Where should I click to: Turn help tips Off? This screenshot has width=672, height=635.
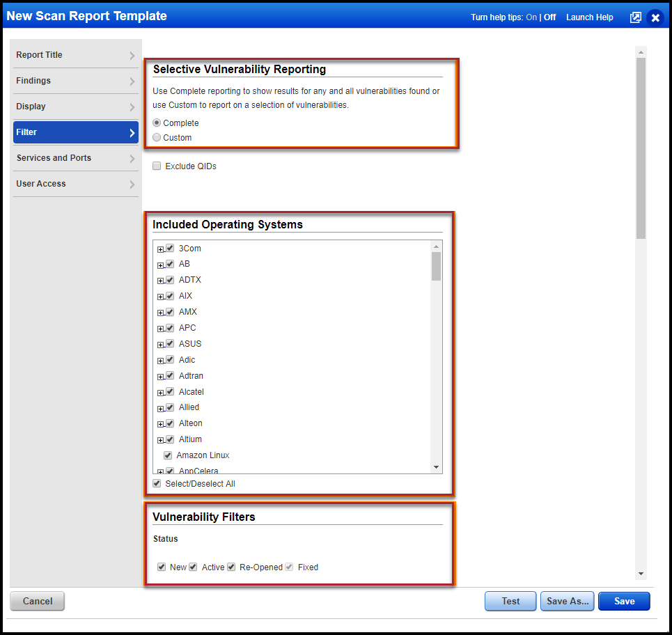[x=549, y=17]
